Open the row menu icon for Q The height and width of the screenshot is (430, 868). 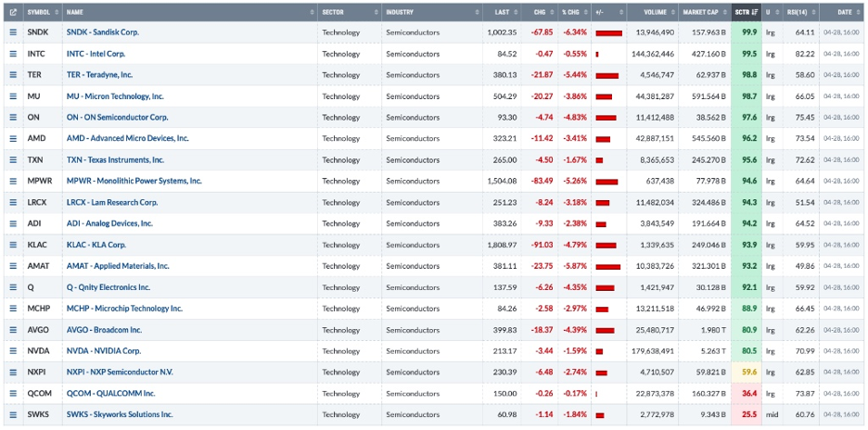(x=13, y=287)
